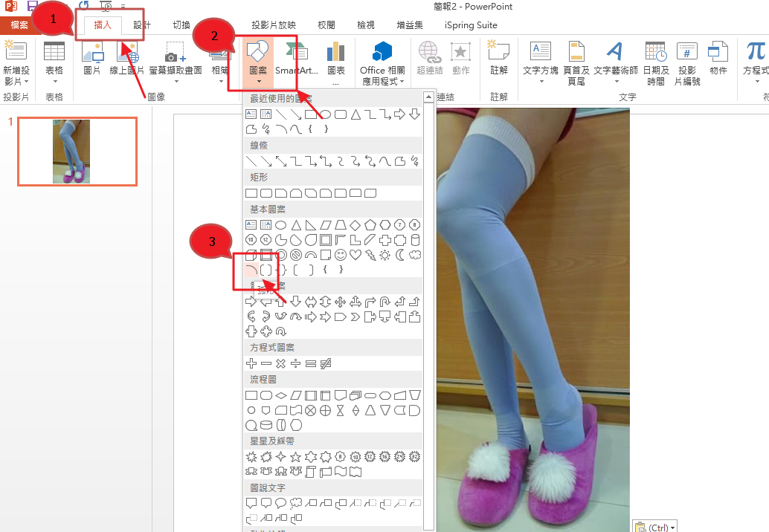This screenshot has width=769, height=532.
Task: Pick the crescent moon shape
Action: (x=399, y=255)
